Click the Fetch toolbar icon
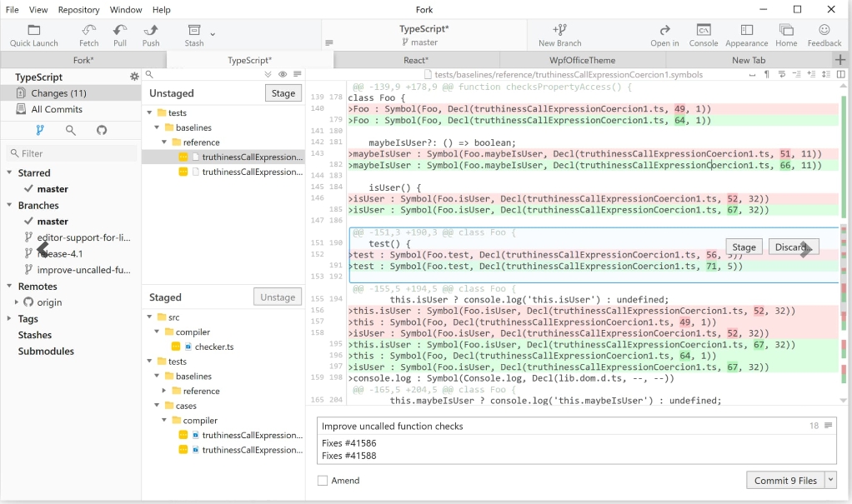This screenshot has width=852, height=504. (x=88, y=31)
